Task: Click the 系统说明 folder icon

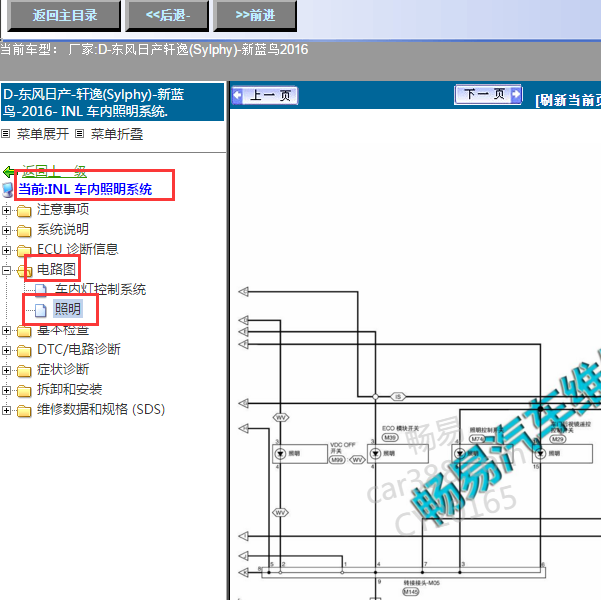Action: tap(24, 230)
